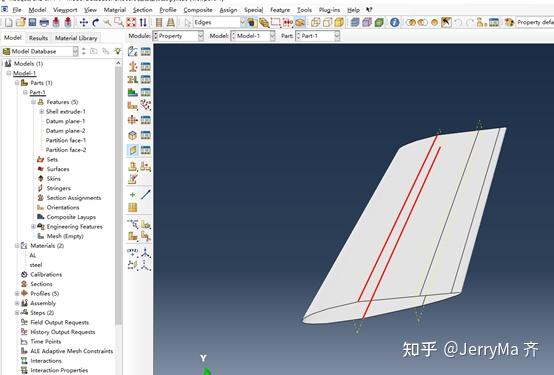The height and width of the screenshot is (375, 554).
Task: Select the Rotate View tool
Action: [95, 23]
